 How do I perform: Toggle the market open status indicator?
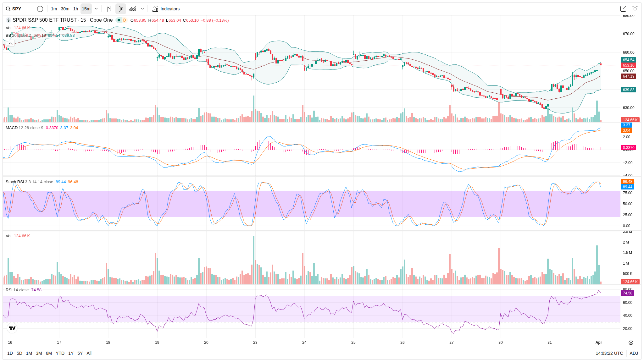point(119,20)
